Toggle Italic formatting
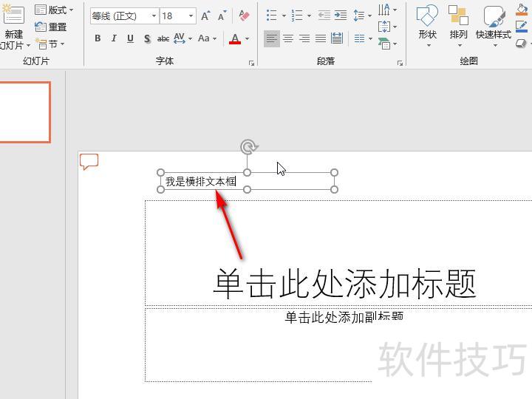This screenshot has width=532, height=399. coord(114,38)
